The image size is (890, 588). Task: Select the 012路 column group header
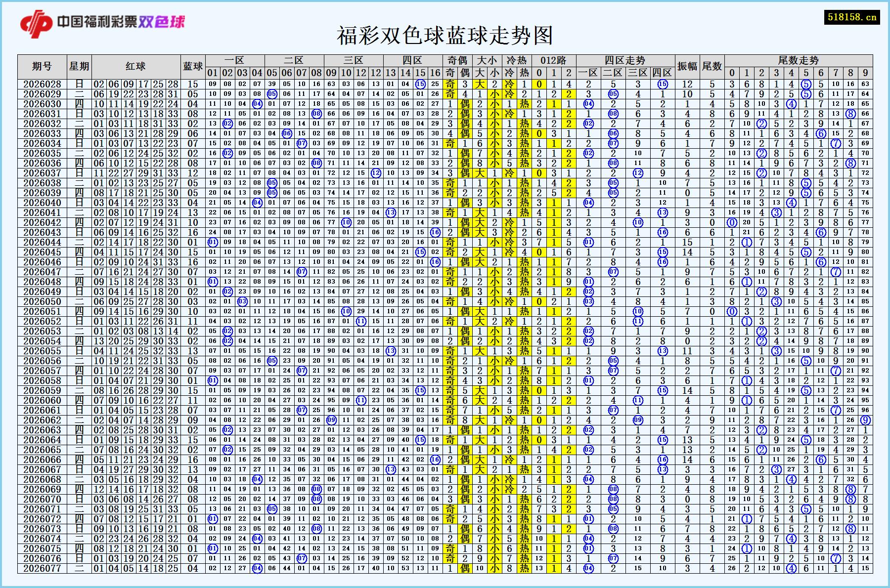(554, 60)
